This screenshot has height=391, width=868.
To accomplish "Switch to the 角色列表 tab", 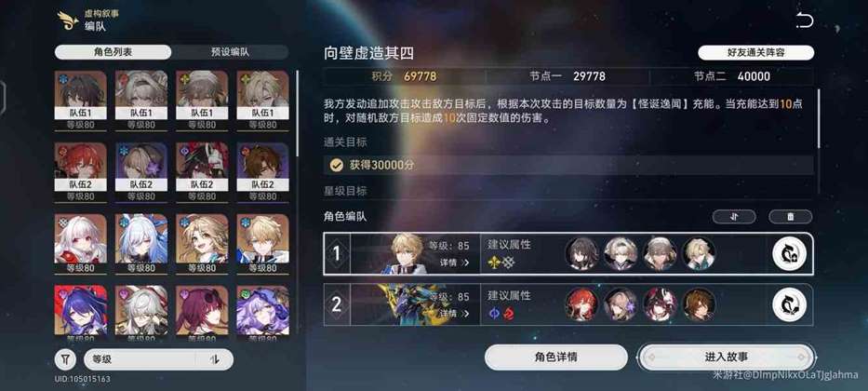I will [113, 52].
